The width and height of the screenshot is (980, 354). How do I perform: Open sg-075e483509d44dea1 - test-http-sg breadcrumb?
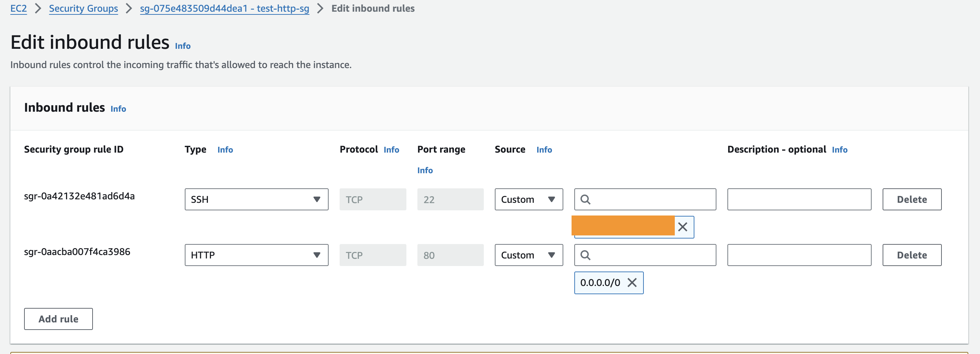click(x=224, y=8)
